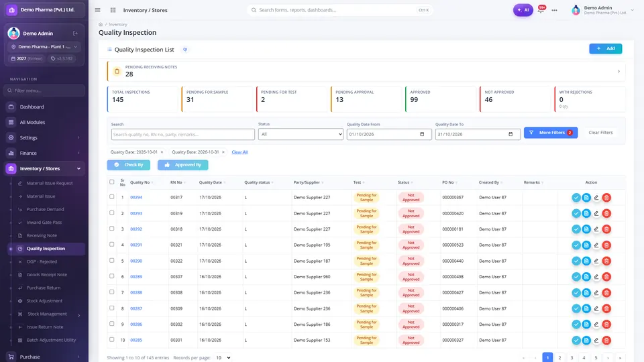Click the quality search input field
Screen dimensions: 644x362
[x=182, y=134]
